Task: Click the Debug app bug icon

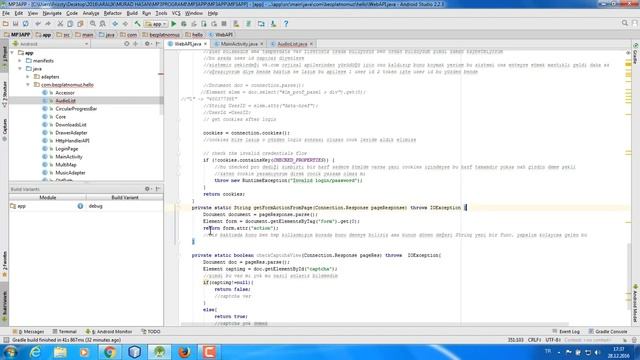Action: pos(184,24)
